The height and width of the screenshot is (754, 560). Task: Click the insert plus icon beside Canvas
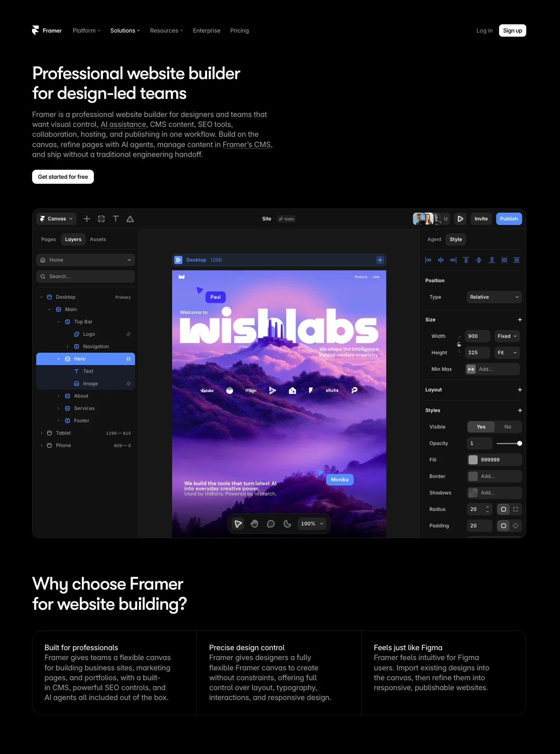pos(87,219)
